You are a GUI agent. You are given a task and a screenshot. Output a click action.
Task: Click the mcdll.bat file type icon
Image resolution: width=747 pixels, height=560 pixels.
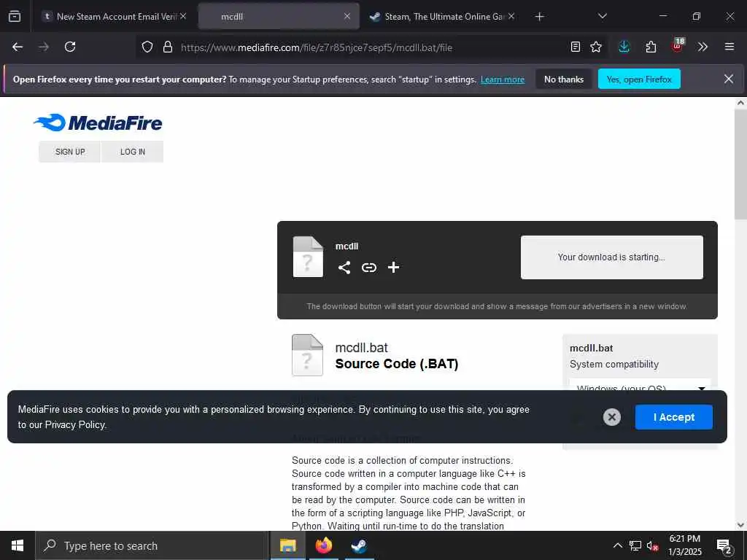click(307, 355)
